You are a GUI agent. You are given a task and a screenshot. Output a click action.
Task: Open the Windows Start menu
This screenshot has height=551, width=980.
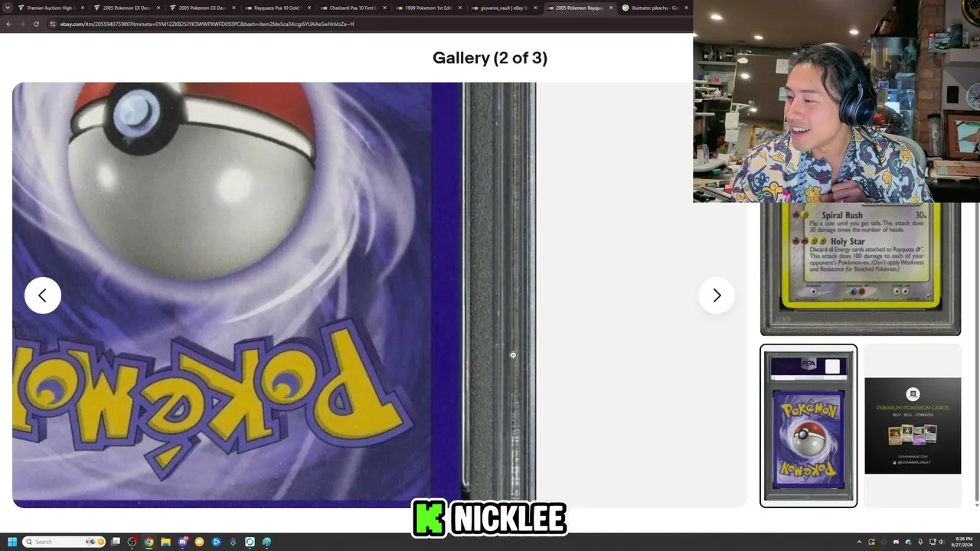(x=12, y=542)
